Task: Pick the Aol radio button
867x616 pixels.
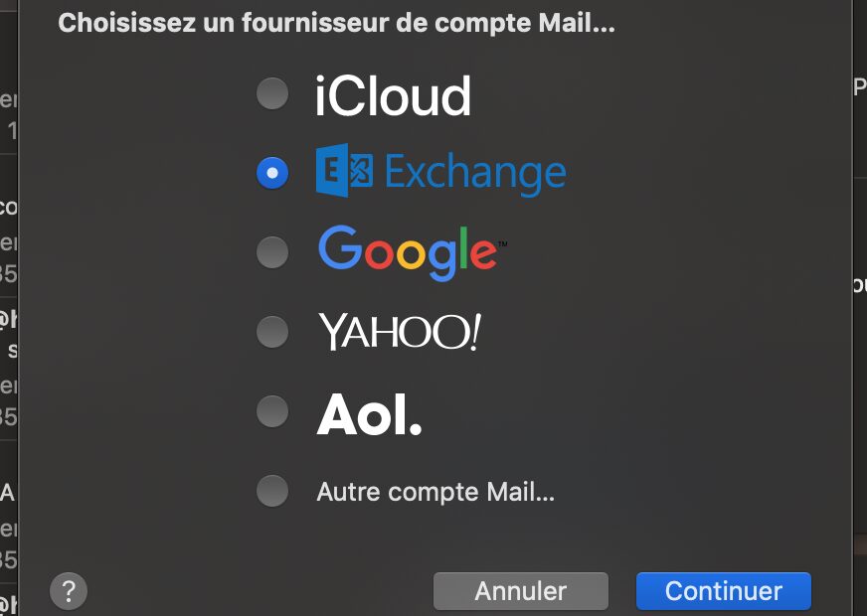Action: [272, 411]
